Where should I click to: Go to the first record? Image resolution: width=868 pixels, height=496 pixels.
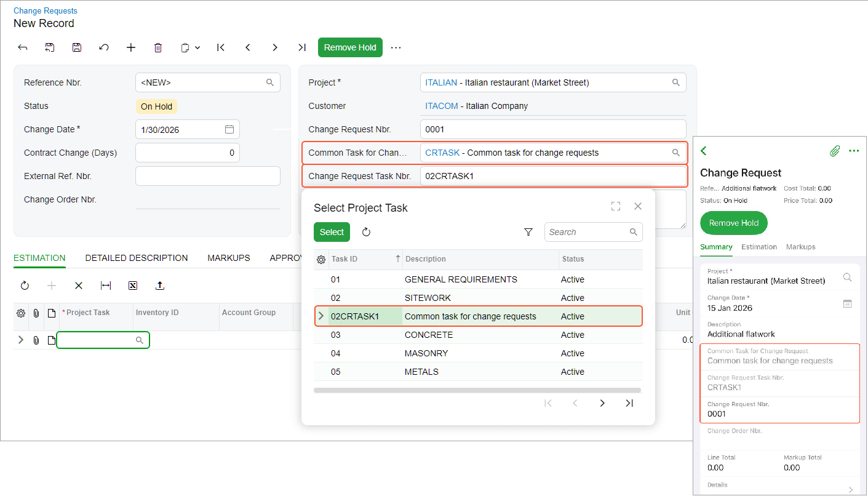pos(221,47)
